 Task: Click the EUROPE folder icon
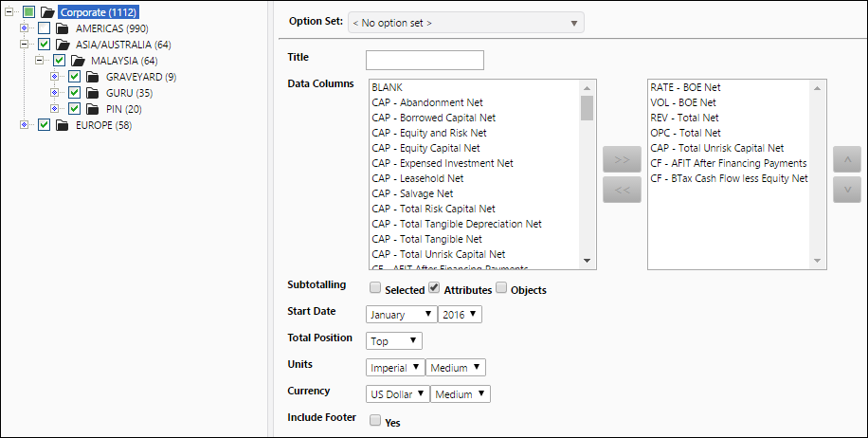[62, 125]
